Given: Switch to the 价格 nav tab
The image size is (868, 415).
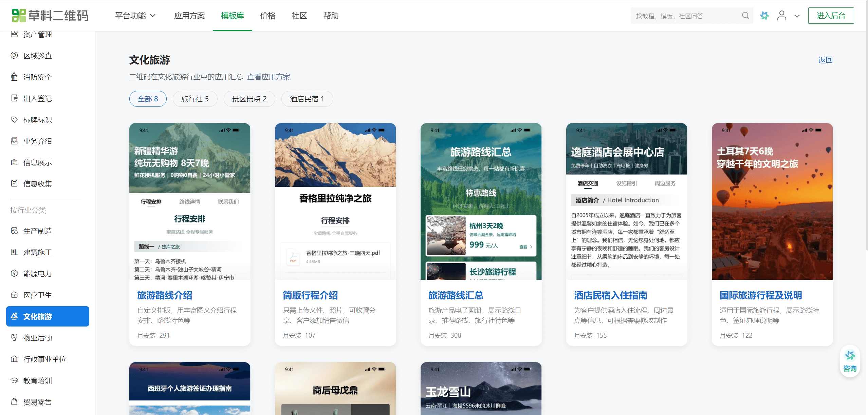Looking at the screenshot, I should coord(267,16).
